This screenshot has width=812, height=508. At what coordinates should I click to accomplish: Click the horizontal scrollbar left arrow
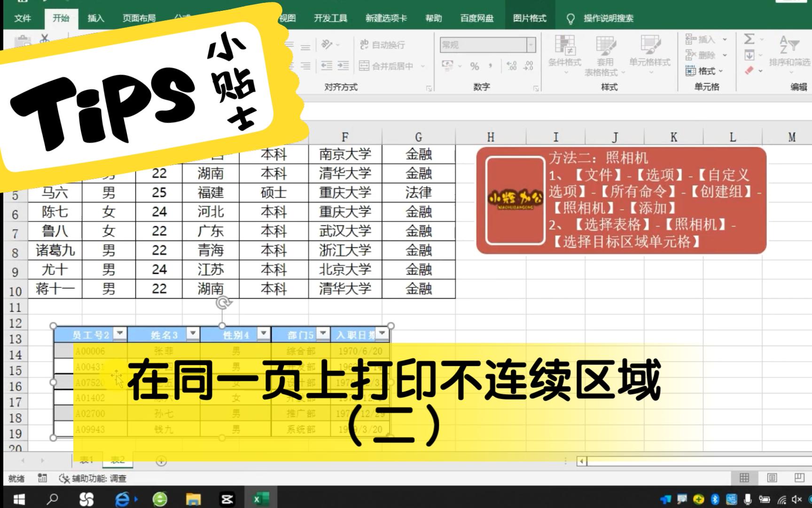pos(582,461)
